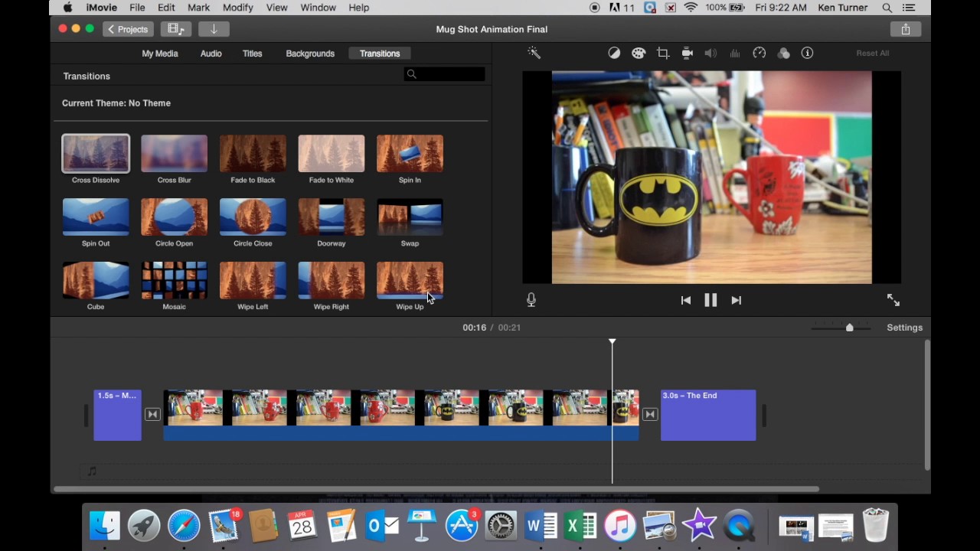Pause playback in the viewer
This screenshot has width=980, height=551.
(710, 300)
